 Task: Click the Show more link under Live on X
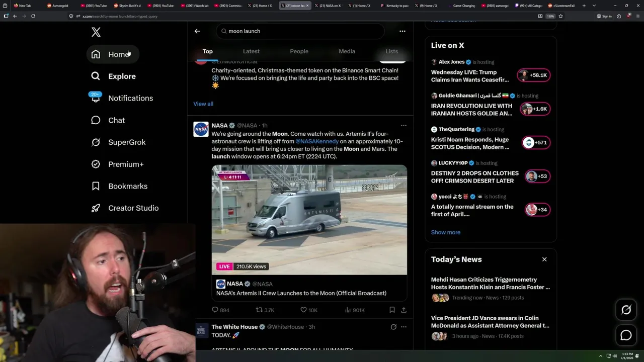[x=446, y=232]
